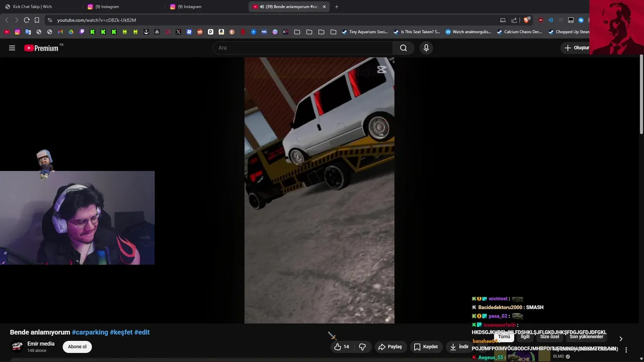Open the X (Twitter) bookmark icon
Image resolution: width=644 pixels, height=362 pixels.
click(x=178, y=32)
